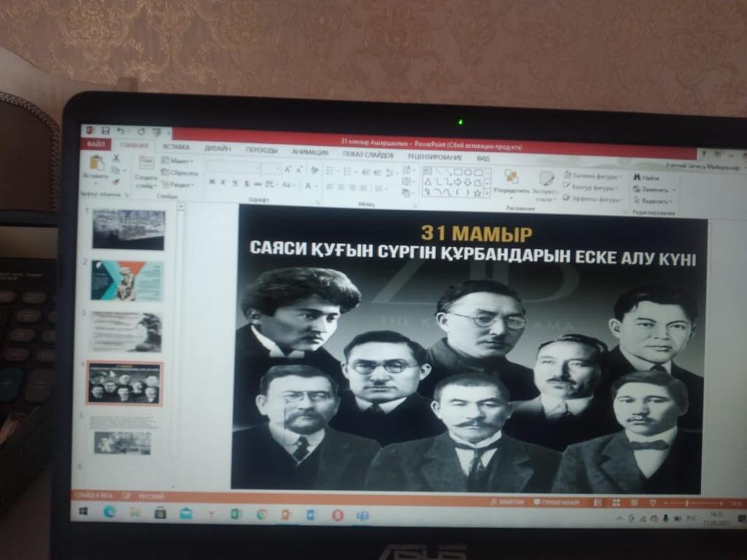Screen dimensions: 747x560
Task: Switch to slide sorter view in status bar
Action: click(x=616, y=503)
